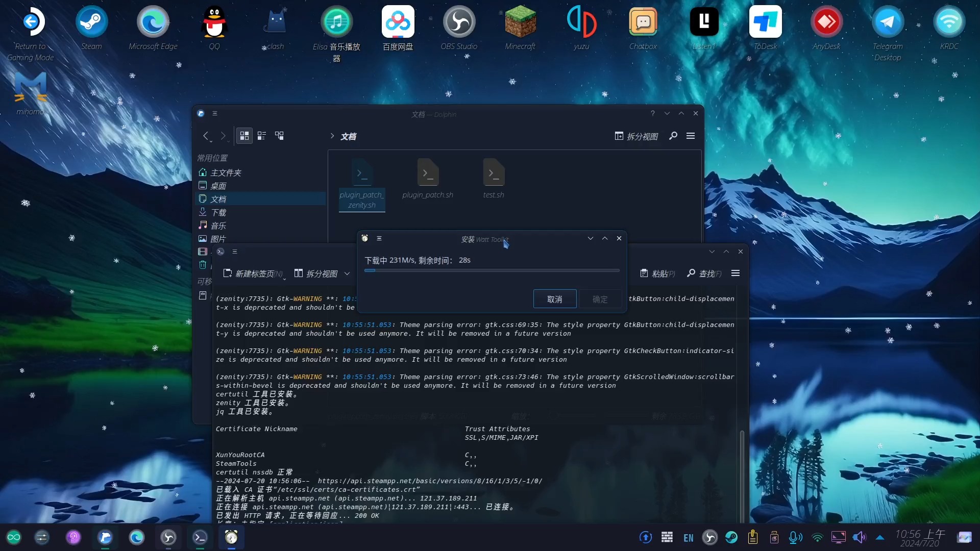Open Telegram Desktop from the desktop
The width and height of the screenshot is (980, 551).
coord(888,21)
